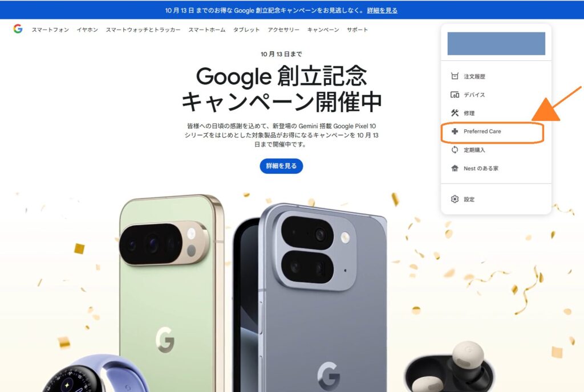Choose アクセサリー in top navigation
This screenshot has height=392, width=584.
(x=283, y=30)
